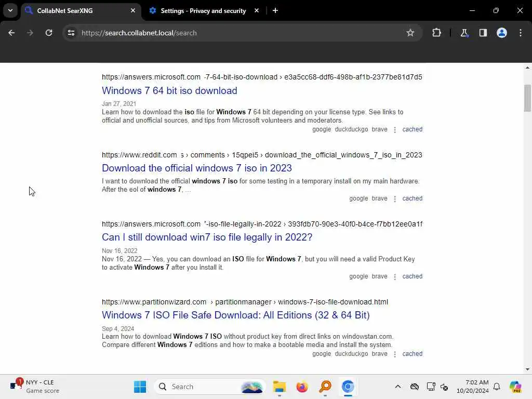The width and height of the screenshot is (532, 399).
Task: Open the display/network tray icon
Action: (431, 387)
